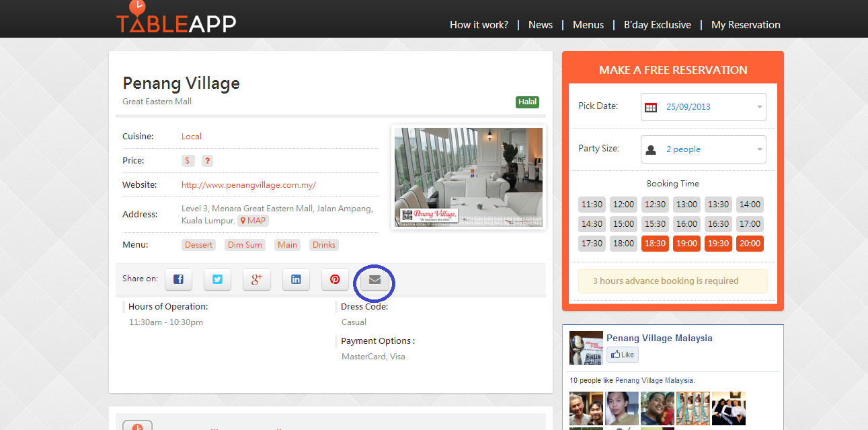Select the orange 19:30 booking time

click(718, 244)
